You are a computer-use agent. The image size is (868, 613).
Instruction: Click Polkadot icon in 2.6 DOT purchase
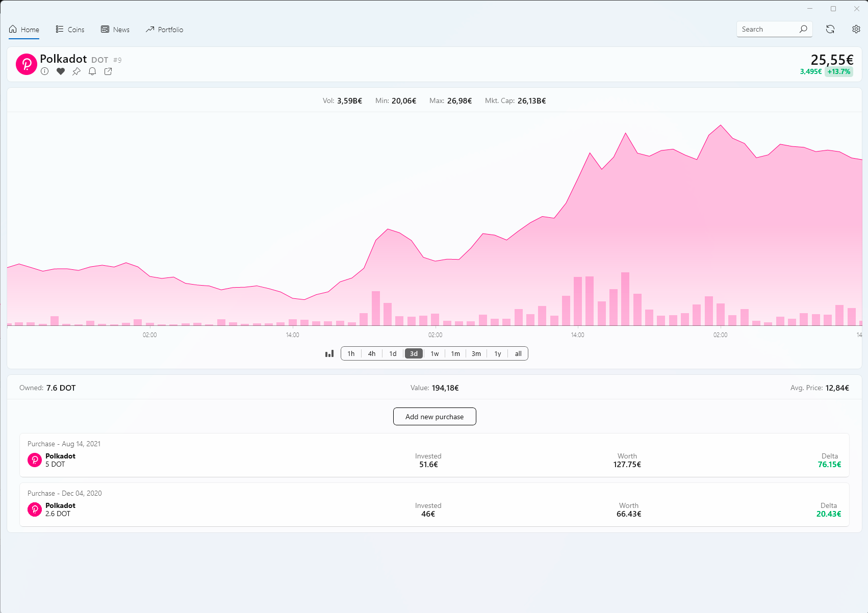[35, 509]
